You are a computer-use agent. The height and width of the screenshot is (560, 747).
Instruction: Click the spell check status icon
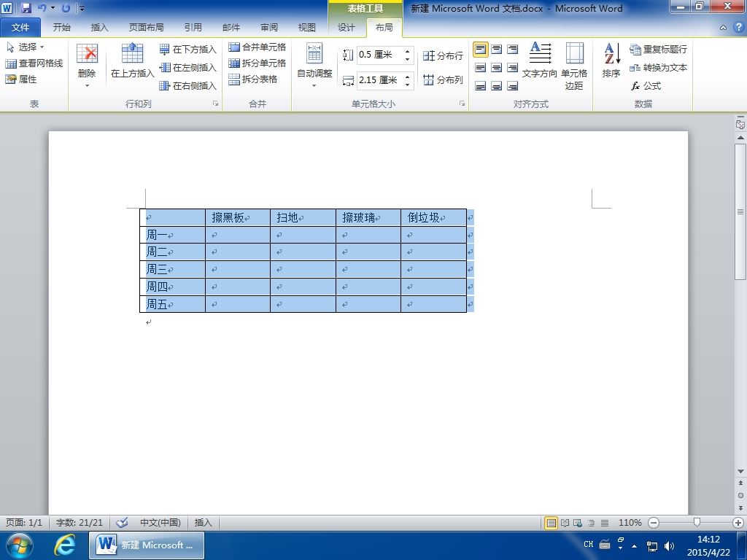point(122,522)
